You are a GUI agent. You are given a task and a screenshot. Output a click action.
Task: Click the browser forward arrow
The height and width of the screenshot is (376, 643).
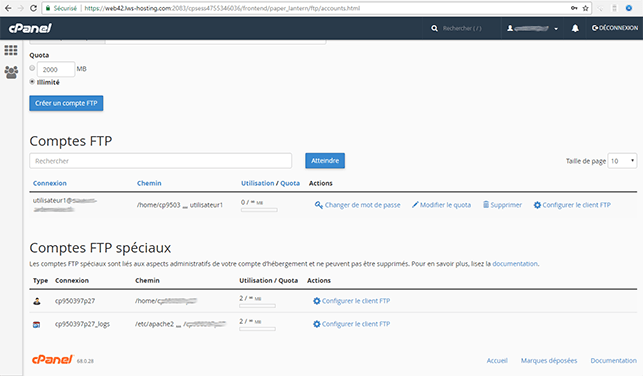click(x=21, y=8)
